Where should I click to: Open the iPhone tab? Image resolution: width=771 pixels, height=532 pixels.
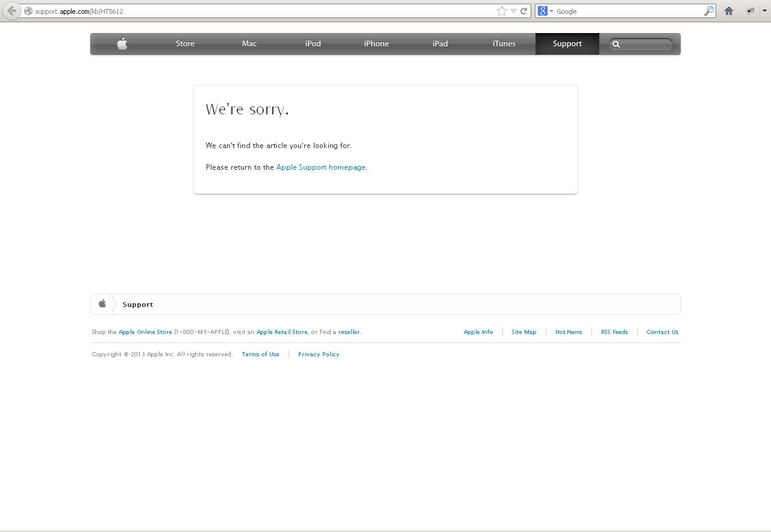point(376,43)
